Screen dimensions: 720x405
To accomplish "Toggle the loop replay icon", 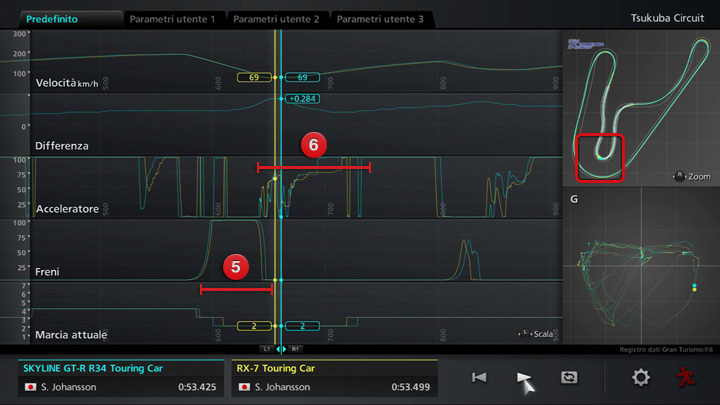I will [569, 377].
